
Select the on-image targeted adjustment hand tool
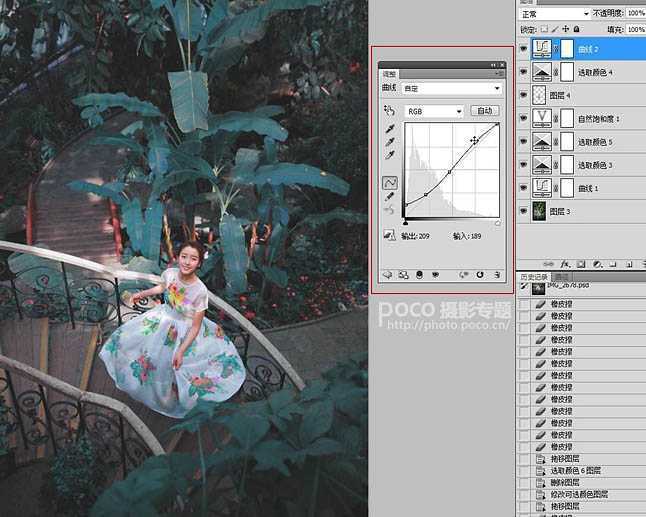pos(389,111)
